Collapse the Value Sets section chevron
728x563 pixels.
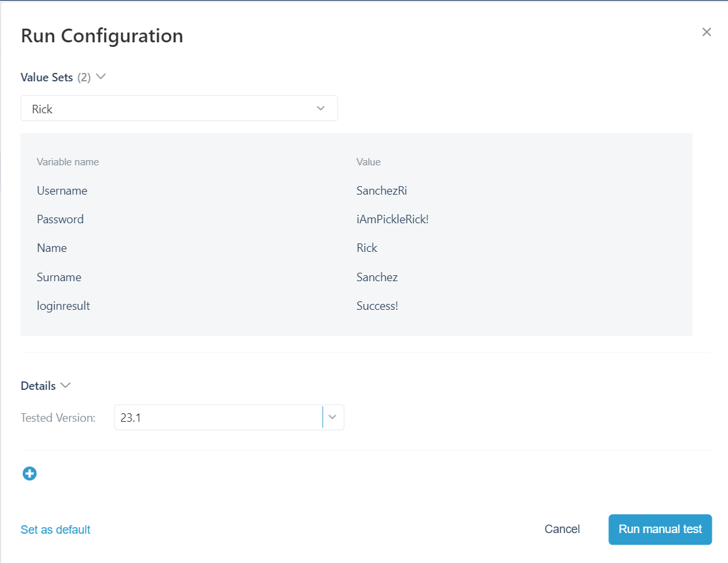[101, 77]
